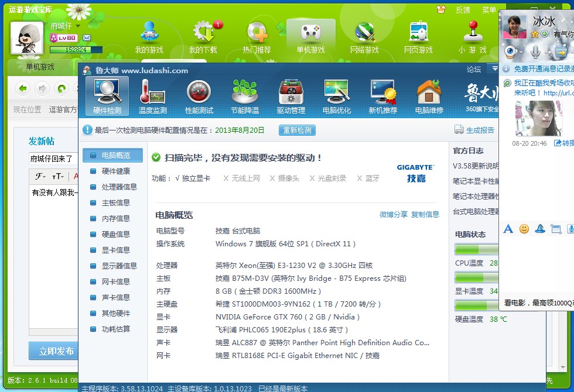This screenshot has width=574, height=392.
Task: Click 反馈 feedback link
Action: point(463,10)
